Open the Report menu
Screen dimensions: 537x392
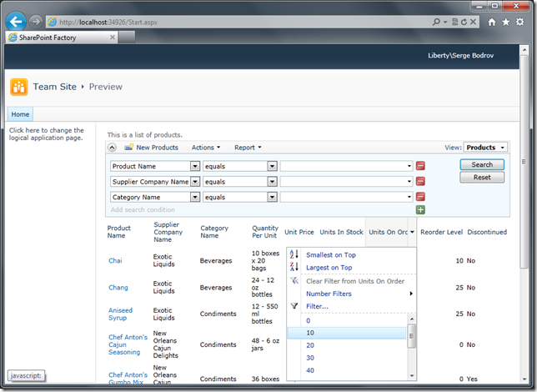click(248, 148)
